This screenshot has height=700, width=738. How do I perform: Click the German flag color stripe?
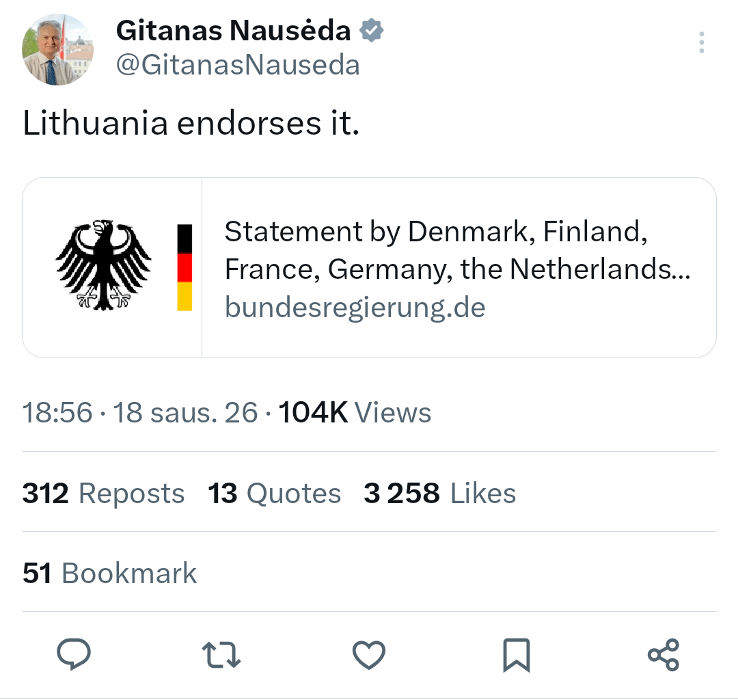point(183,265)
